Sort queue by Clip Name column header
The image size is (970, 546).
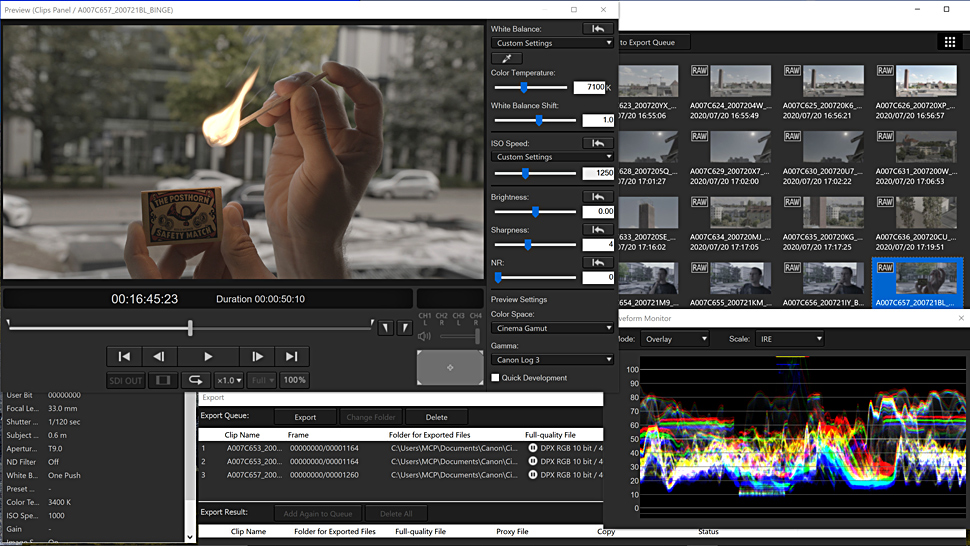(242, 435)
